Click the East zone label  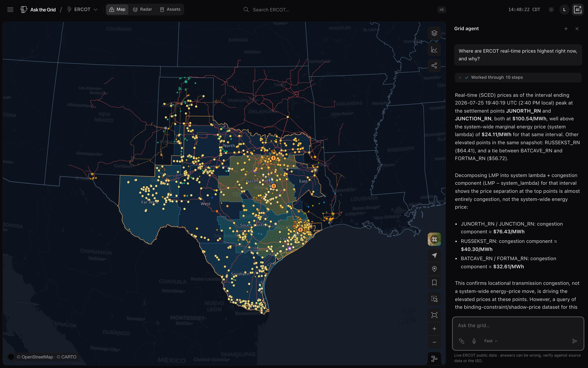pos(303,181)
